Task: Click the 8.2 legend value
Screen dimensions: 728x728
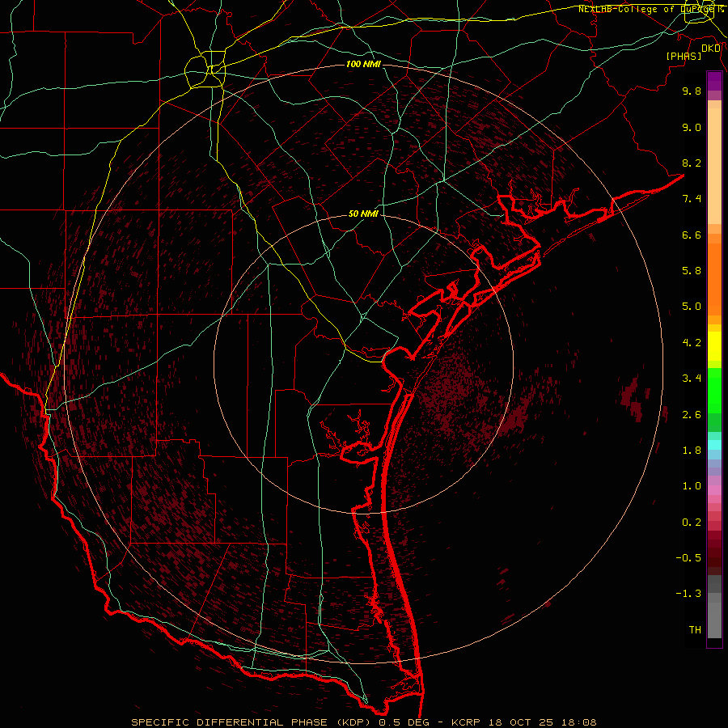Action: 692,163
